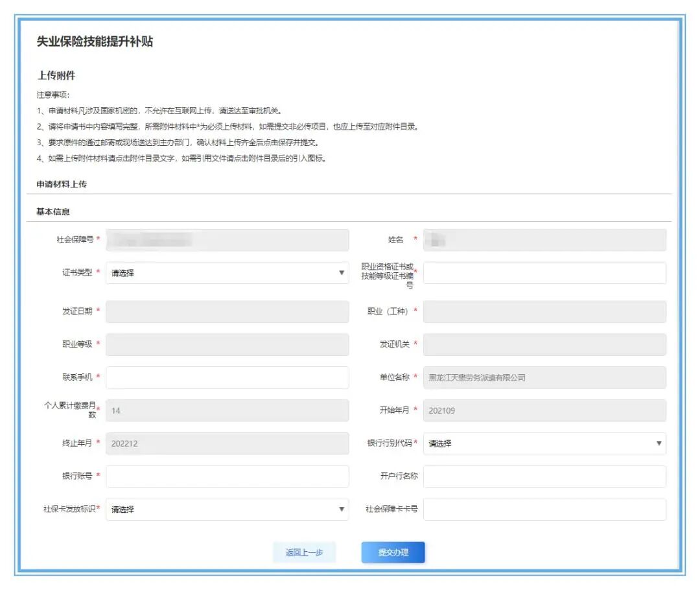Open the 社保卡发放标识 dropdown
The image size is (700, 590).
[x=227, y=510]
